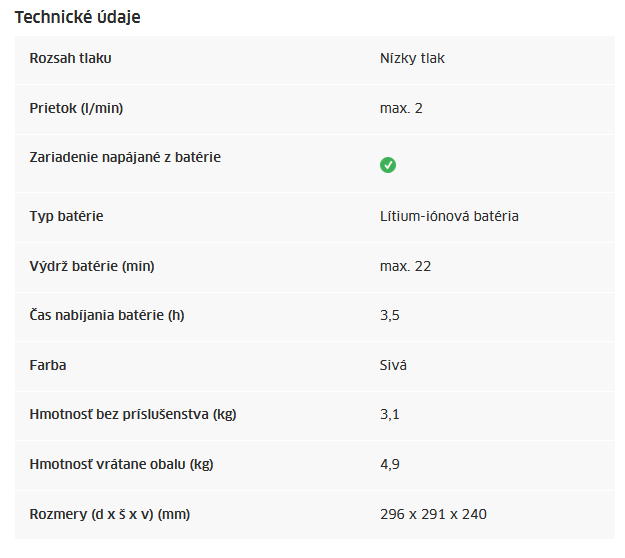
Task: Click Hmotnosť bez príslušenstva (kg) label
Action: click(x=133, y=415)
